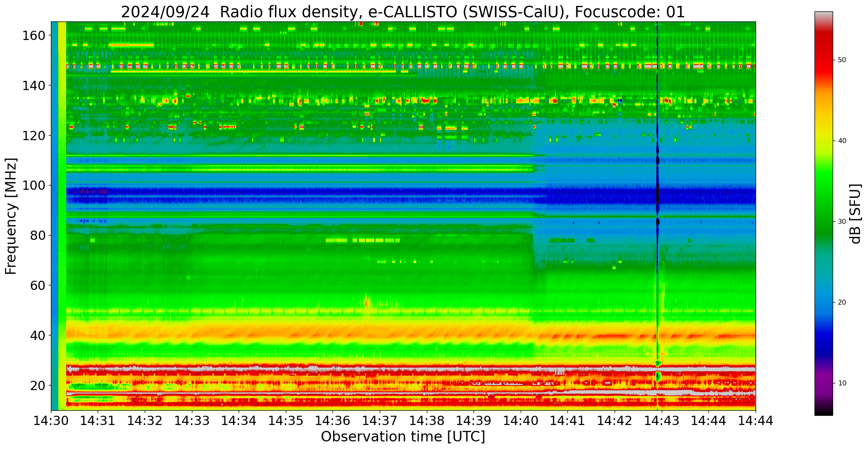The width and height of the screenshot is (868, 449).
Task: Click the 14:35 time tick label
Action: [286, 420]
